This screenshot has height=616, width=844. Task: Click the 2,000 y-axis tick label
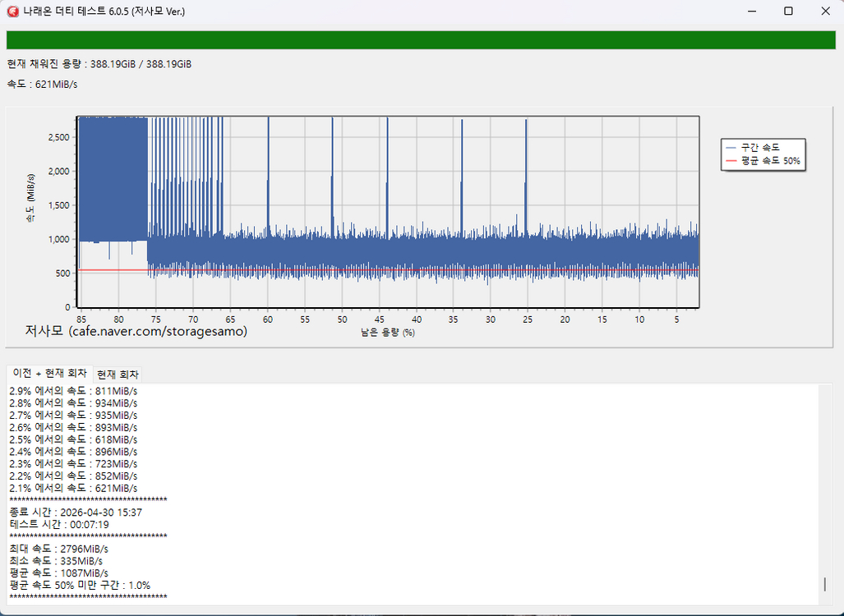[x=59, y=171]
